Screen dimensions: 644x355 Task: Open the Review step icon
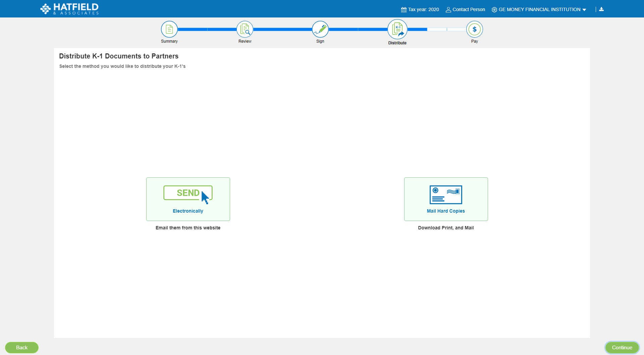pyautogui.click(x=245, y=29)
